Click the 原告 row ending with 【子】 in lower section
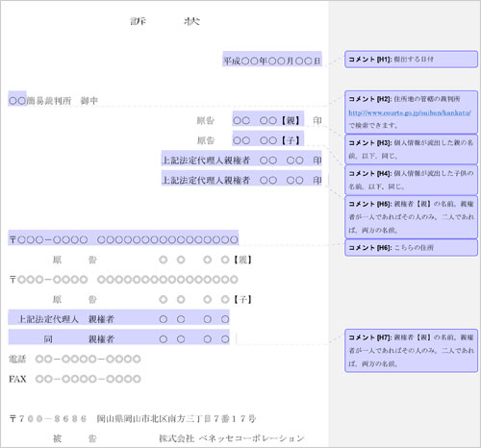 (x=152, y=299)
